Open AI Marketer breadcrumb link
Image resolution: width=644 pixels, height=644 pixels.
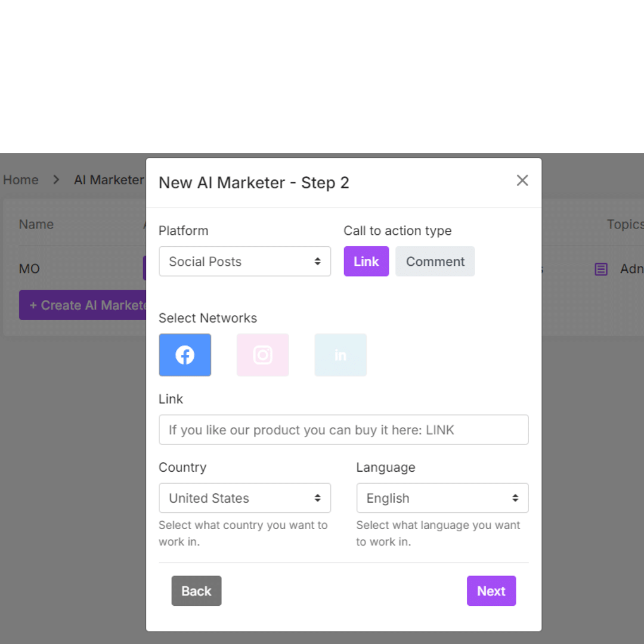coord(109,179)
